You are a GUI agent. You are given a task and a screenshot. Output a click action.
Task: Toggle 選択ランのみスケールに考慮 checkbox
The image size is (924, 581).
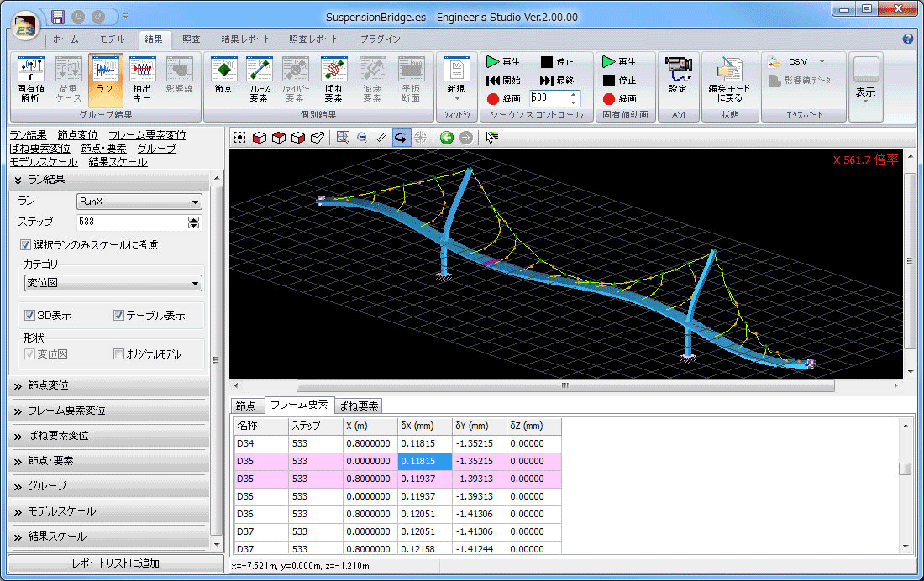coord(25,245)
